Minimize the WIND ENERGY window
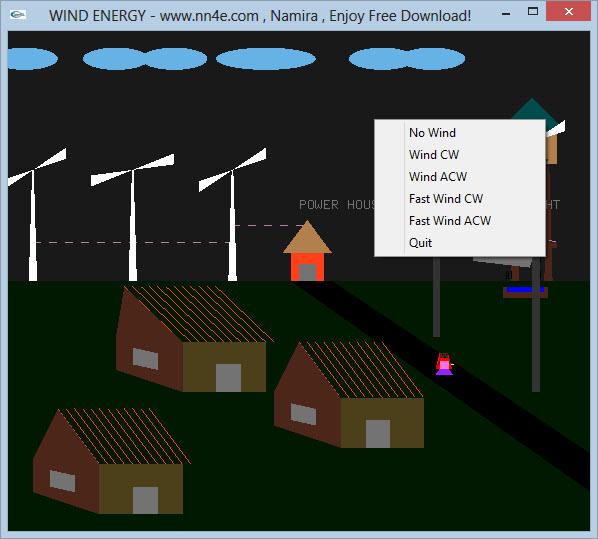The width and height of the screenshot is (598, 539). click(x=506, y=14)
